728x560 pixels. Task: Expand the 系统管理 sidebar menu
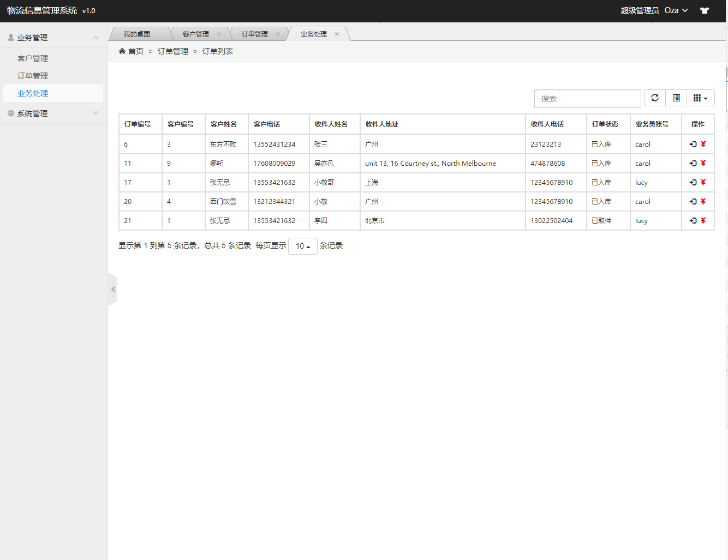click(x=53, y=113)
